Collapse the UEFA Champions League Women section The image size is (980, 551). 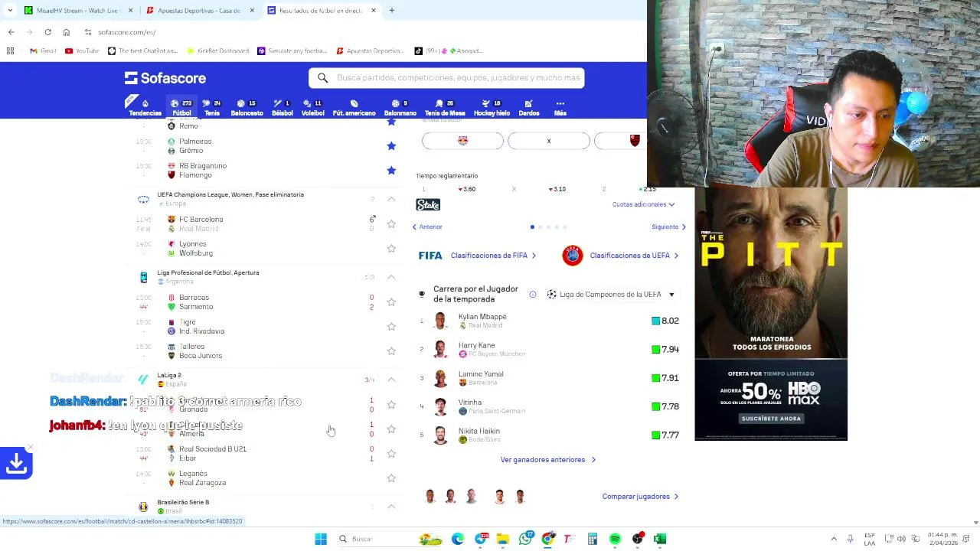391,199
